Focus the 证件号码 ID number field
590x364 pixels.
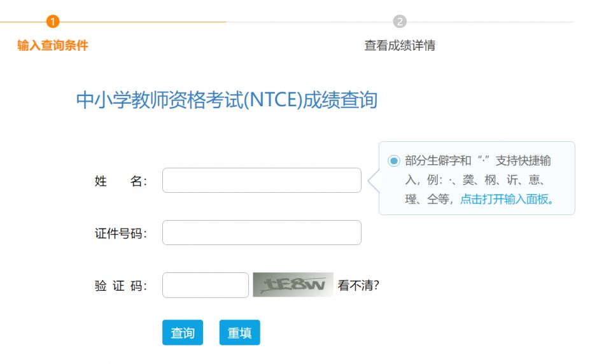(262, 232)
